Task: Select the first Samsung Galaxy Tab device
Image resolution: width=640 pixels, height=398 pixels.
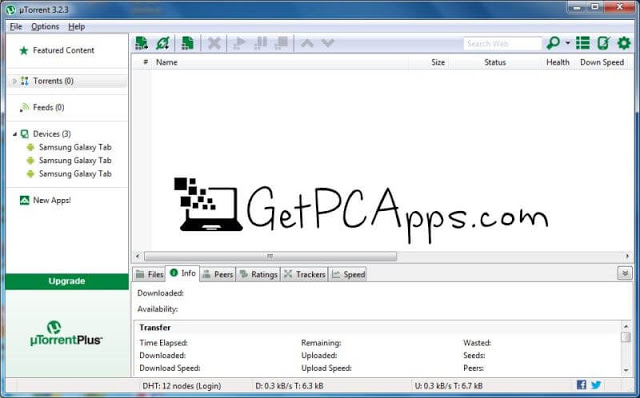Action: tap(75, 147)
